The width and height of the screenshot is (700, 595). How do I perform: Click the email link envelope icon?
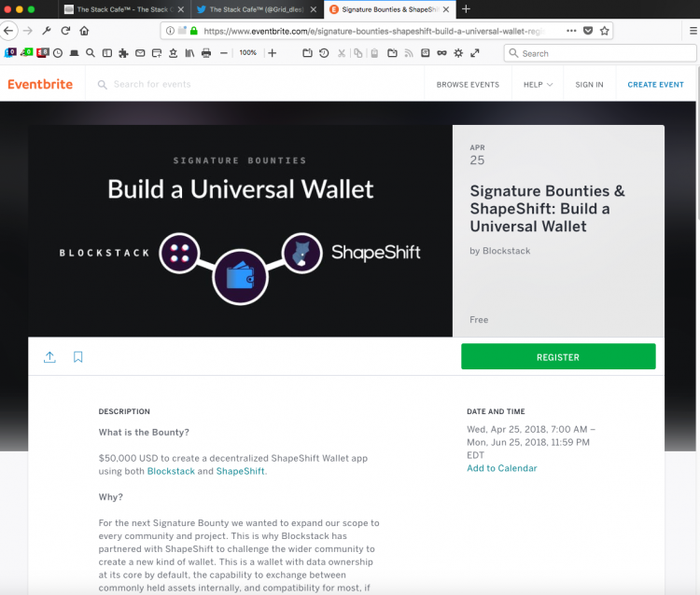tap(140, 53)
